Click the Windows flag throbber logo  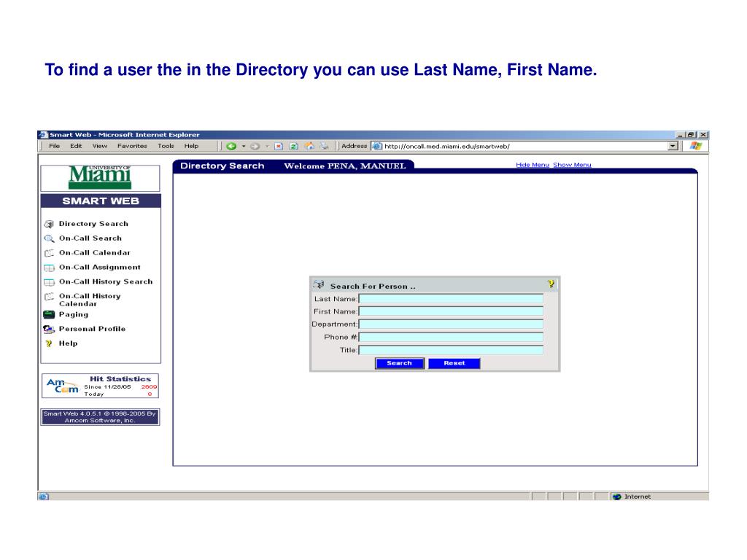coord(696,146)
